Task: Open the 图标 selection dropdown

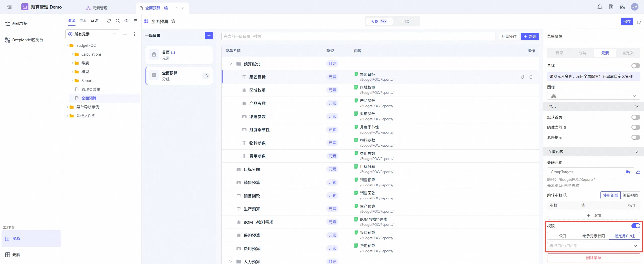Action: (593, 96)
